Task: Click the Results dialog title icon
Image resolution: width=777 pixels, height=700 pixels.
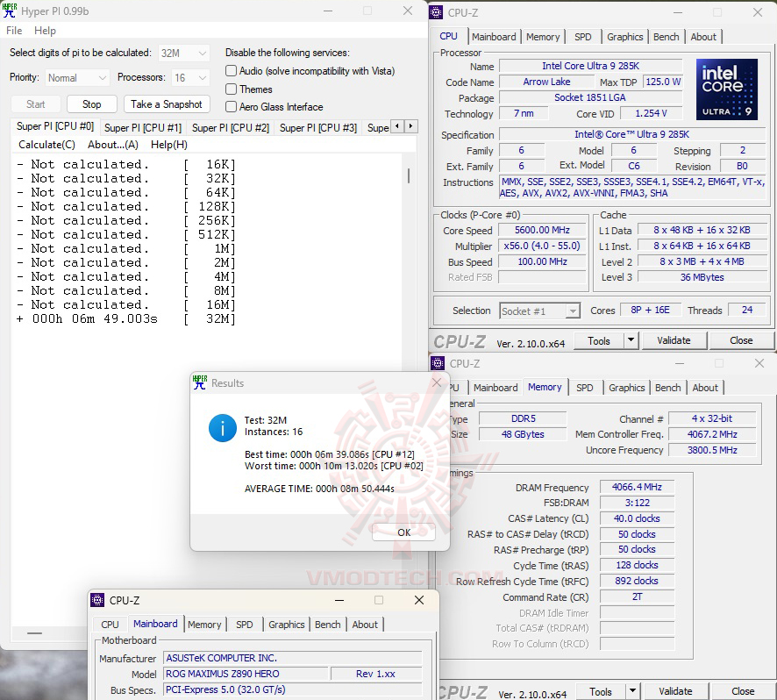Action: tap(200, 382)
